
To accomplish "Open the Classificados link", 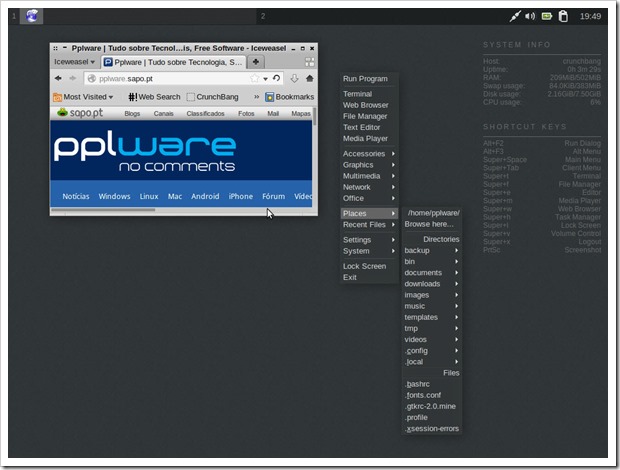I will (205, 113).
